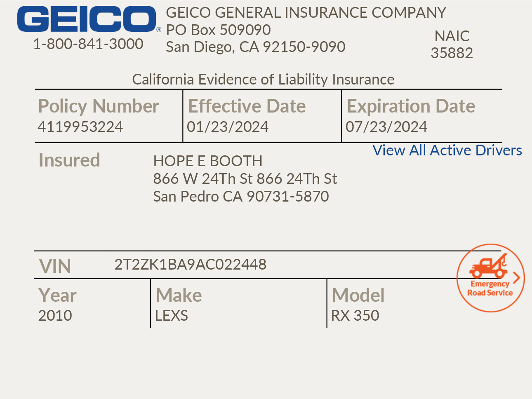Select insured name HOPE E BOOTH
This screenshot has width=532, height=399.
[207, 161]
